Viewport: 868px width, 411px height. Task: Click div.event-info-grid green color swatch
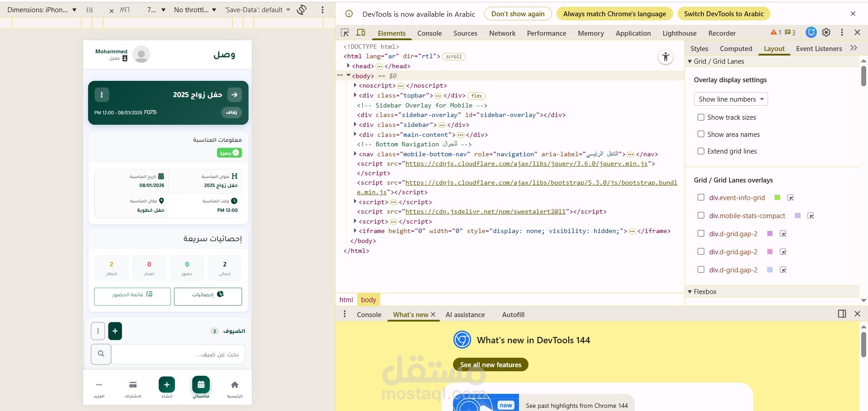tap(777, 197)
